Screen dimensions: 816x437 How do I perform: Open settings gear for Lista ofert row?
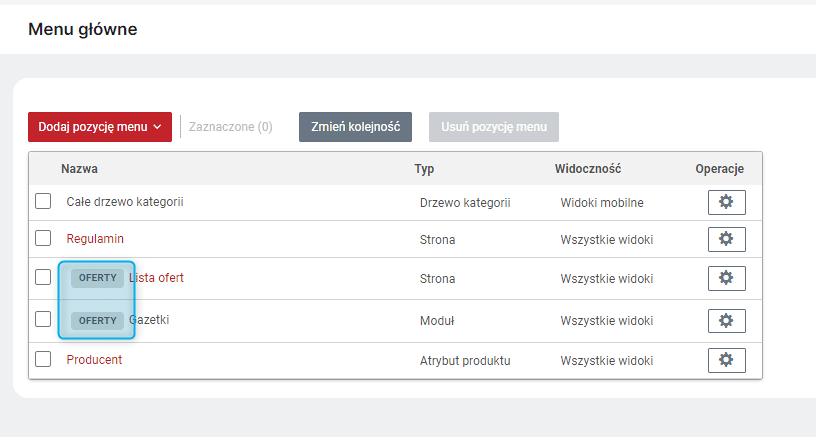[x=726, y=278]
